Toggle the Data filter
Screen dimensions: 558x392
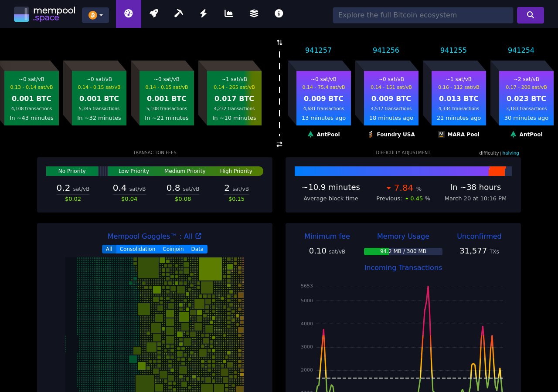click(x=197, y=249)
